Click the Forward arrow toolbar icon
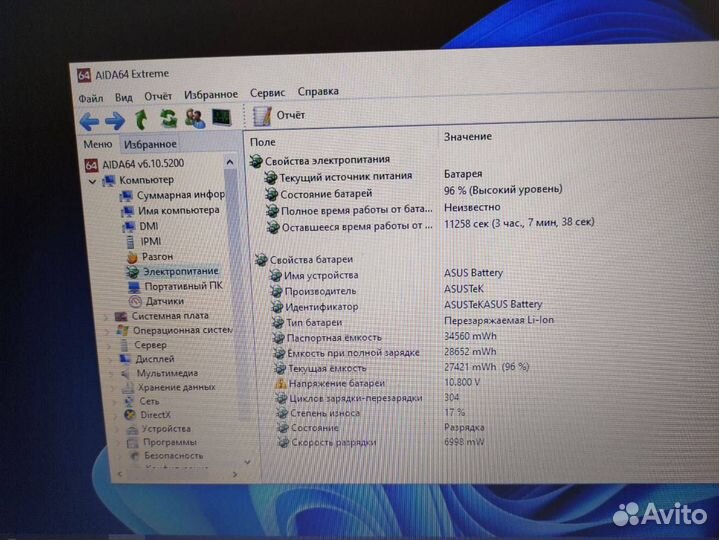 point(115,121)
